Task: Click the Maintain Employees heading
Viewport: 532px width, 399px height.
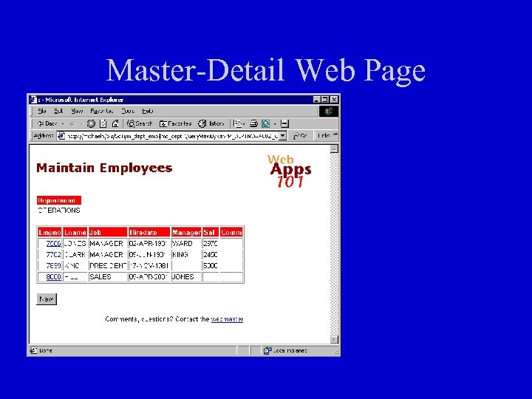Action: pyautogui.click(x=104, y=168)
